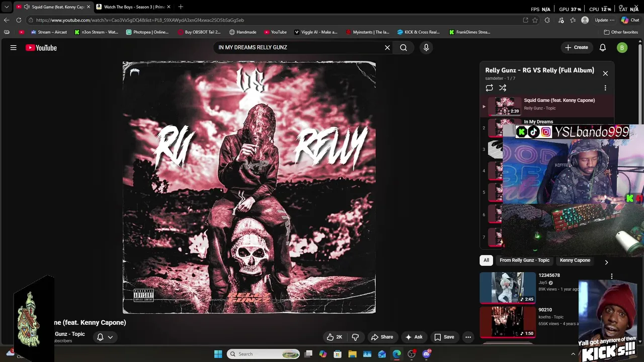Open the 90210 video thumbnail
The width and height of the screenshot is (644, 362).
[x=508, y=322]
